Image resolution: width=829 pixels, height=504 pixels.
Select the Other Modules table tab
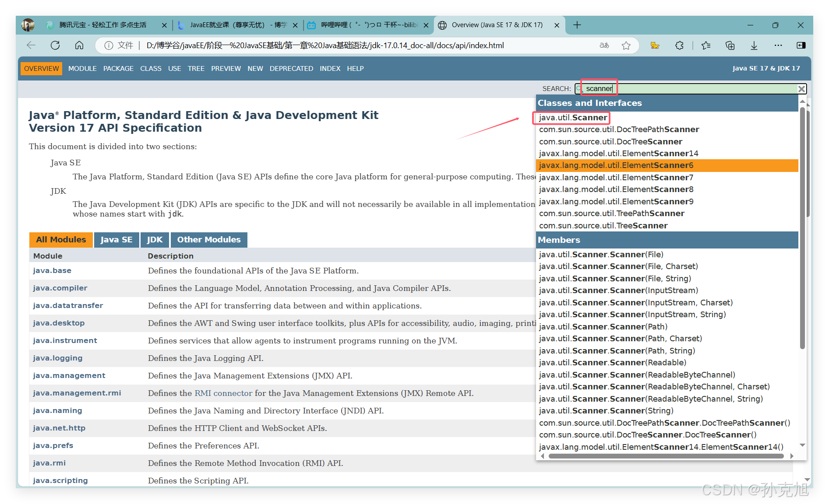pyautogui.click(x=209, y=240)
